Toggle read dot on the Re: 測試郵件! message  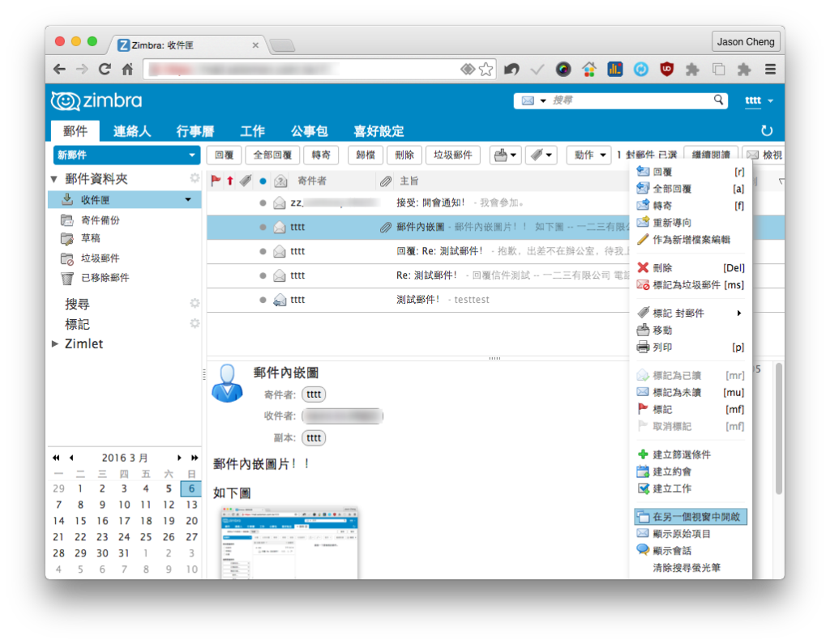(263, 275)
